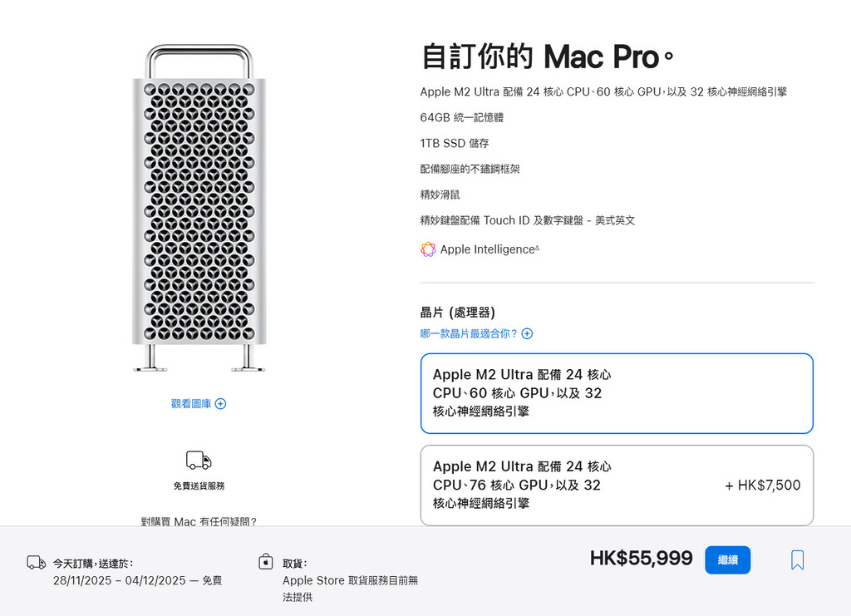Open the 觀看圖庫 gallery
Image resolution: width=851 pixels, height=616 pixels.
pyautogui.click(x=190, y=403)
